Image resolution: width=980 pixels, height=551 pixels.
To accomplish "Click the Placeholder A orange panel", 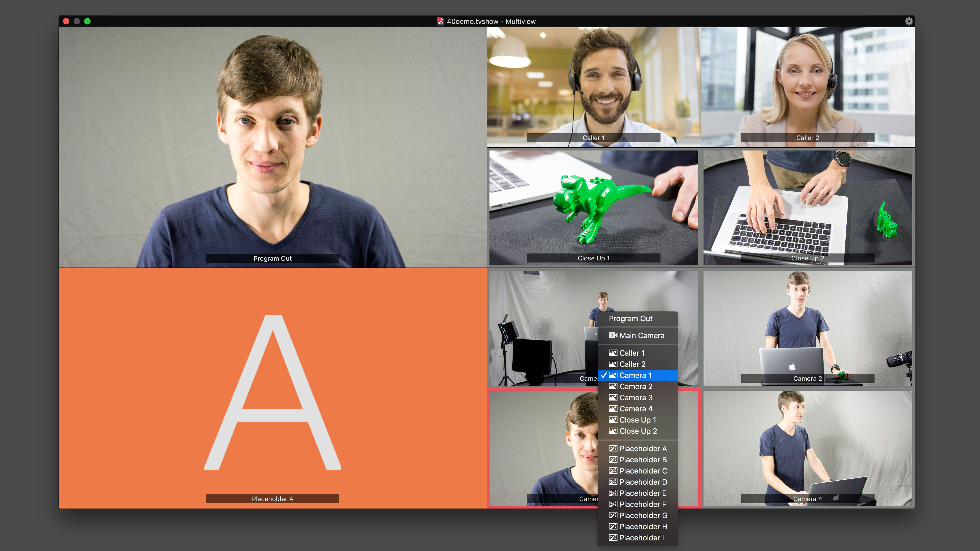I will click(x=272, y=388).
